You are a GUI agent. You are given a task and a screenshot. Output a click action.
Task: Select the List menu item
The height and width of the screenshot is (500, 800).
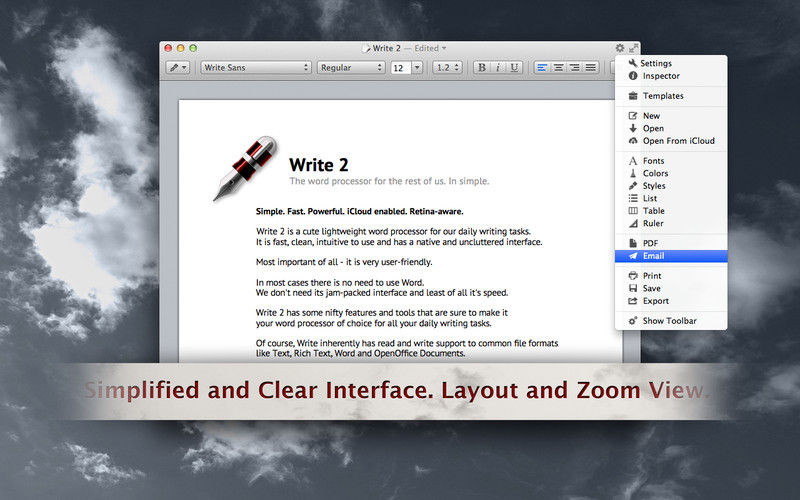pyautogui.click(x=671, y=198)
